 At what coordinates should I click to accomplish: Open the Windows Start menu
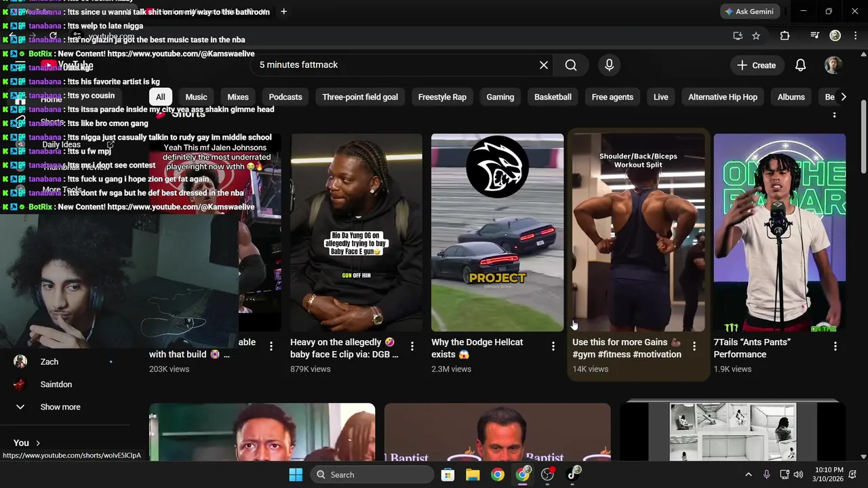[x=296, y=474]
